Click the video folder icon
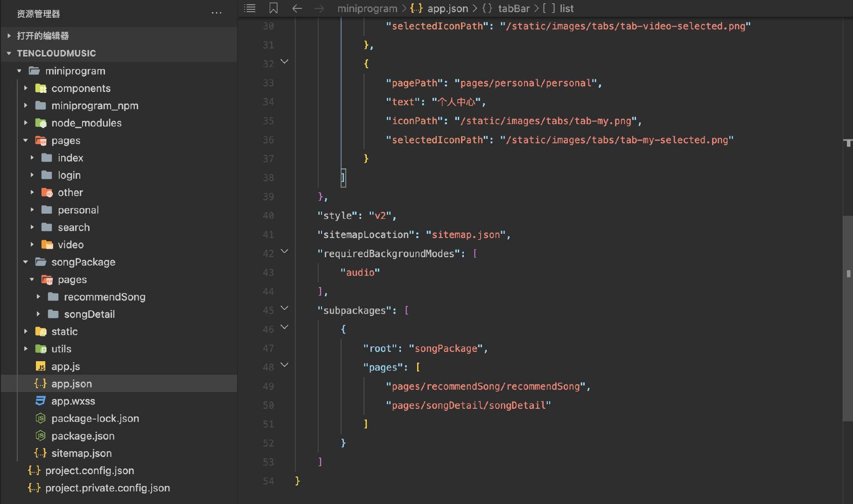Screen dimensions: 853x504 point(47,245)
